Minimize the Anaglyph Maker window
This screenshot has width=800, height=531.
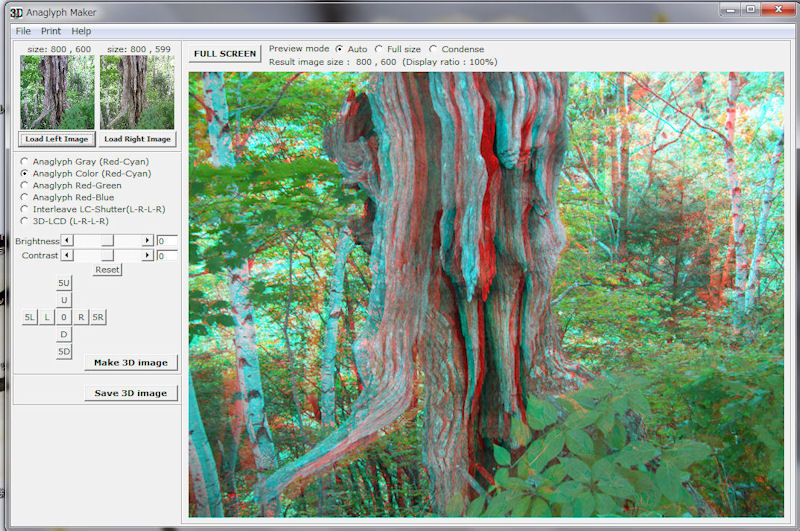731,9
